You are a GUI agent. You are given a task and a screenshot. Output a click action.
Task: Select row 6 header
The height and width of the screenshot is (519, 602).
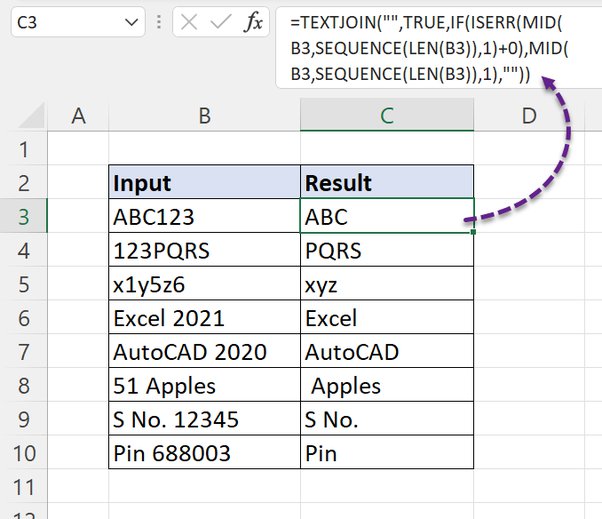[x=24, y=318]
